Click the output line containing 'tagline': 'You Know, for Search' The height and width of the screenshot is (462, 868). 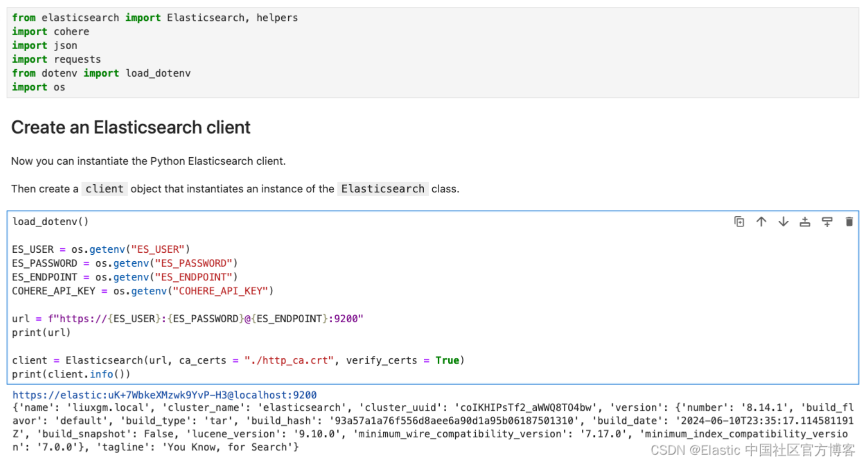tap(156, 447)
